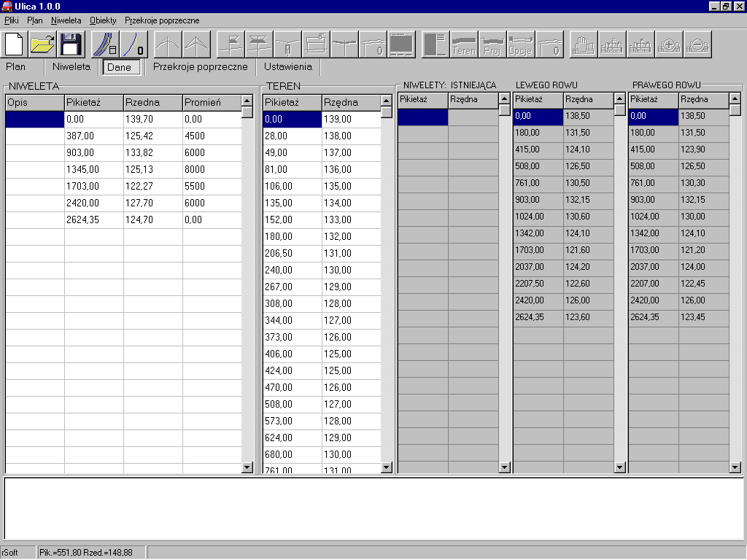Screen dimensions: 747x560
Task: Select the 387,00 Pikietaż cell in NIWELETA
Action: click(x=93, y=136)
